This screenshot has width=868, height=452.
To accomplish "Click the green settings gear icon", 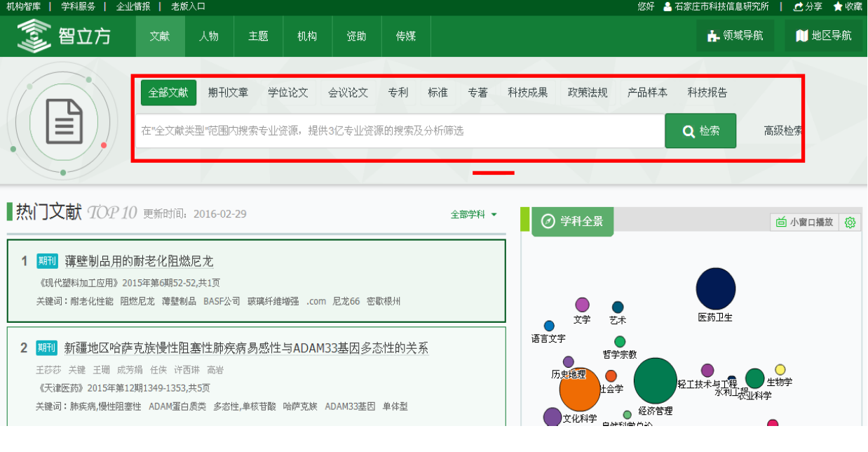I will pyautogui.click(x=850, y=222).
